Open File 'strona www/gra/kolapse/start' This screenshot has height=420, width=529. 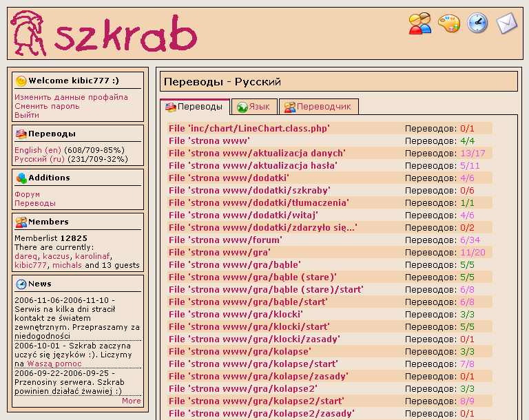tap(253, 364)
